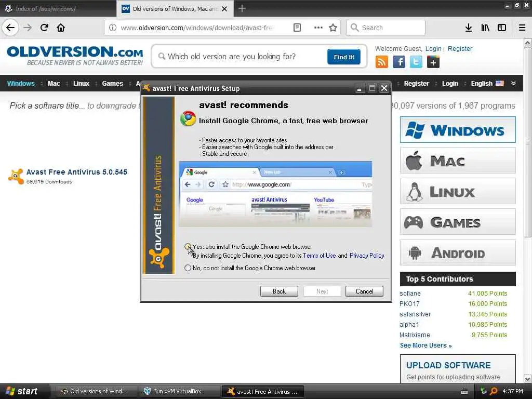Close the Old versions of Windows tab
Viewport: 532px width, 399px height.
[224, 9]
